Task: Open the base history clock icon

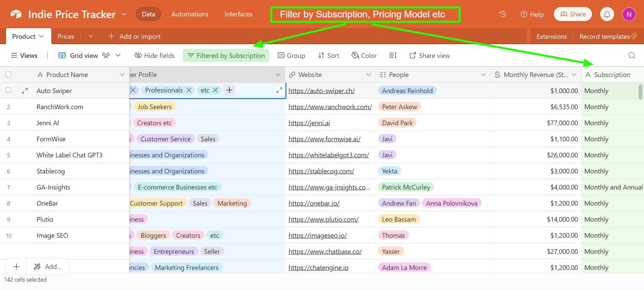Action: [502, 14]
